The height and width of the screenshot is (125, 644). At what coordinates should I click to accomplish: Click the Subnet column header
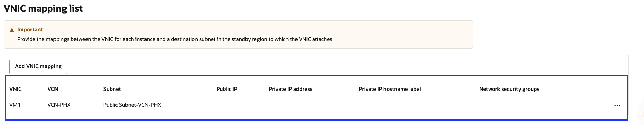[112, 89]
